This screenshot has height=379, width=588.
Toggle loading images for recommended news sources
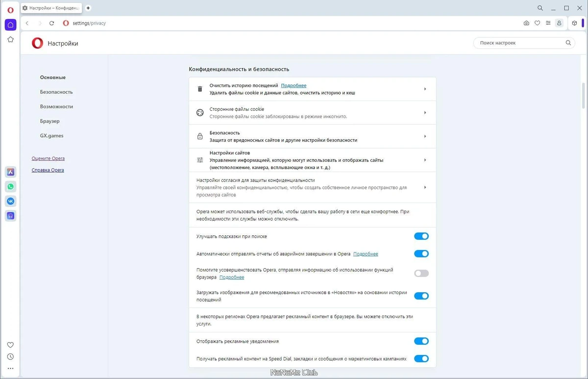click(x=421, y=296)
